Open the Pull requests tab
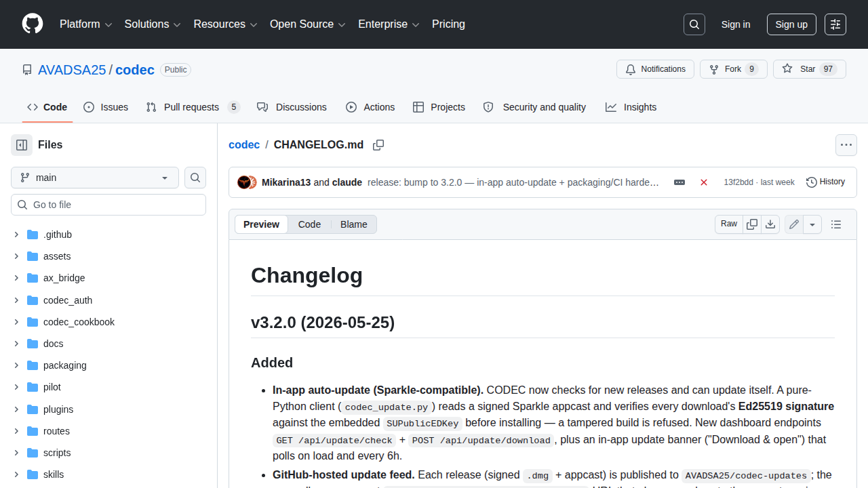 [x=193, y=107]
